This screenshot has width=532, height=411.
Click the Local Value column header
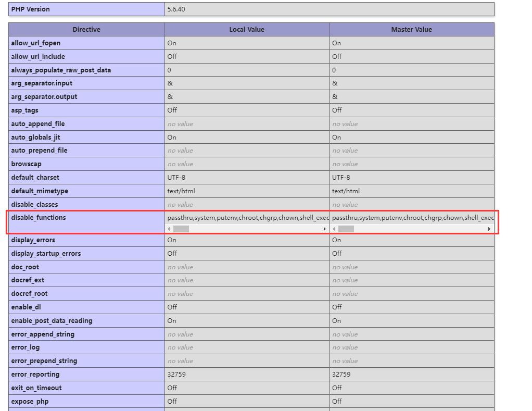click(x=247, y=30)
